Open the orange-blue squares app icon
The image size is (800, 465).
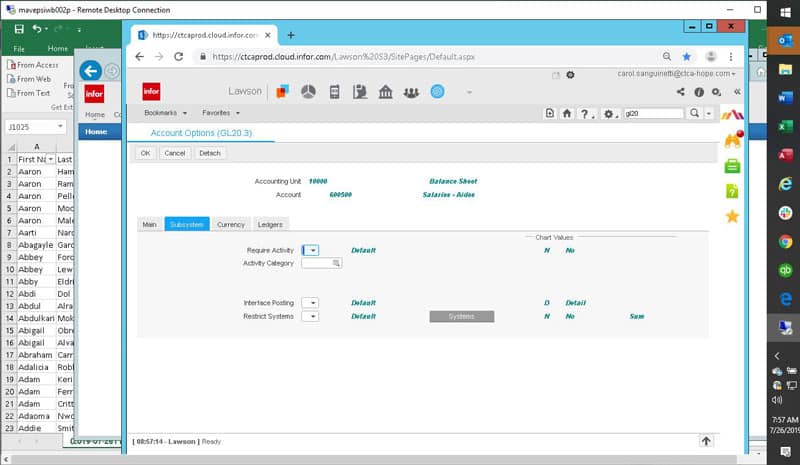pyautogui.click(x=283, y=92)
